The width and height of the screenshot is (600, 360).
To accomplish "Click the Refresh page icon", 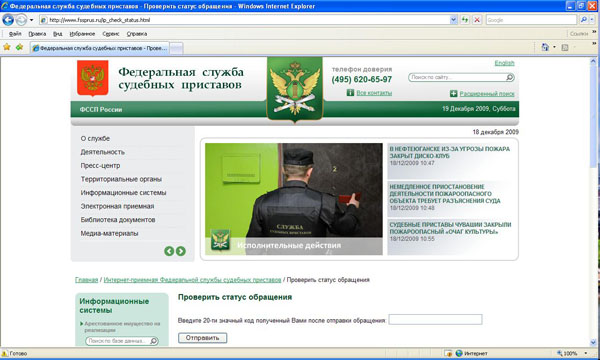I will [465, 20].
